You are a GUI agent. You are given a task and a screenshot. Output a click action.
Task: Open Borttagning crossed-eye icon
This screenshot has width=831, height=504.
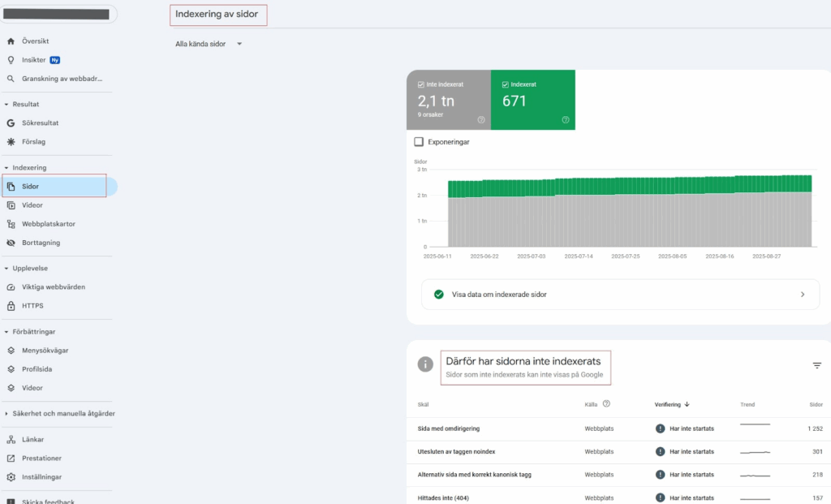[x=11, y=243]
